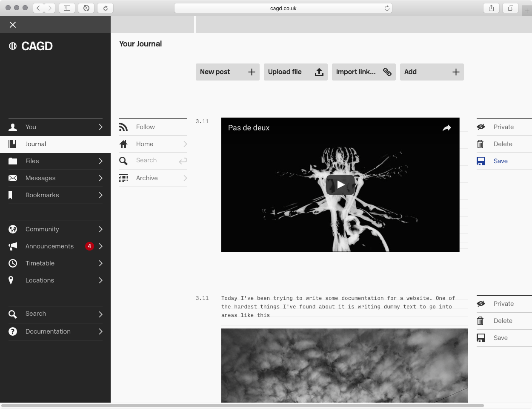
Task: Expand the Bookmarks menu chevron
Action: click(x=100, y=195)
